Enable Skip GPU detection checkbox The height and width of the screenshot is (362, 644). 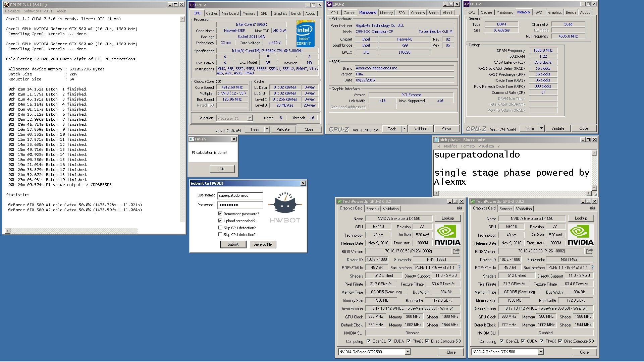[220, 228]
